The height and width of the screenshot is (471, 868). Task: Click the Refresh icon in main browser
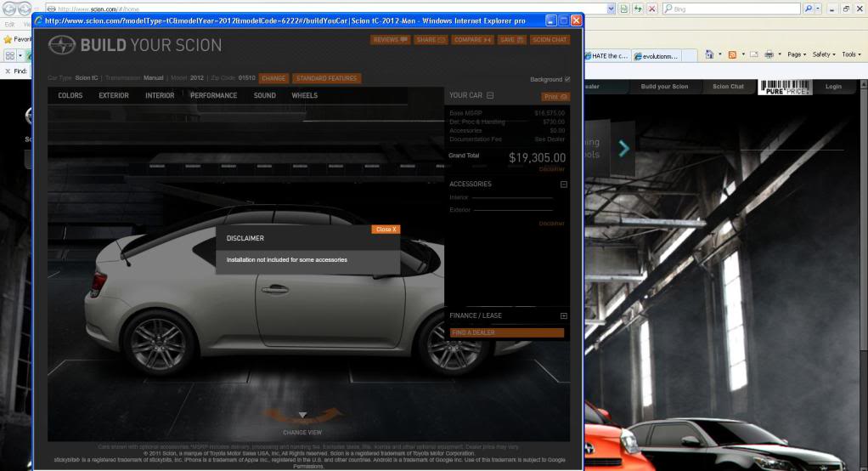point(639,9)
